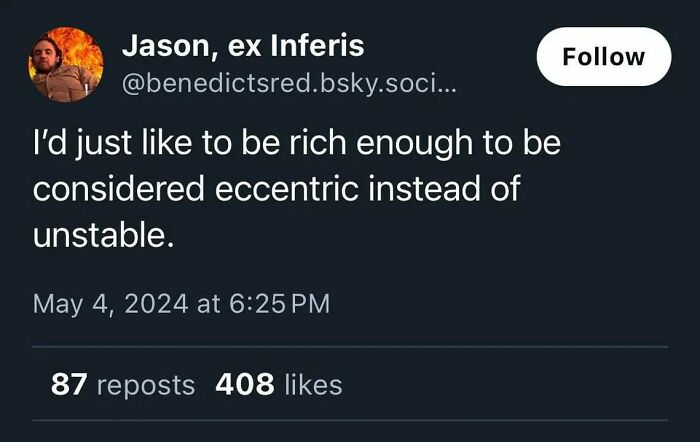View the 87 reposts list
700x442 pixels.
pyautogui.click(x=123, y=384)
